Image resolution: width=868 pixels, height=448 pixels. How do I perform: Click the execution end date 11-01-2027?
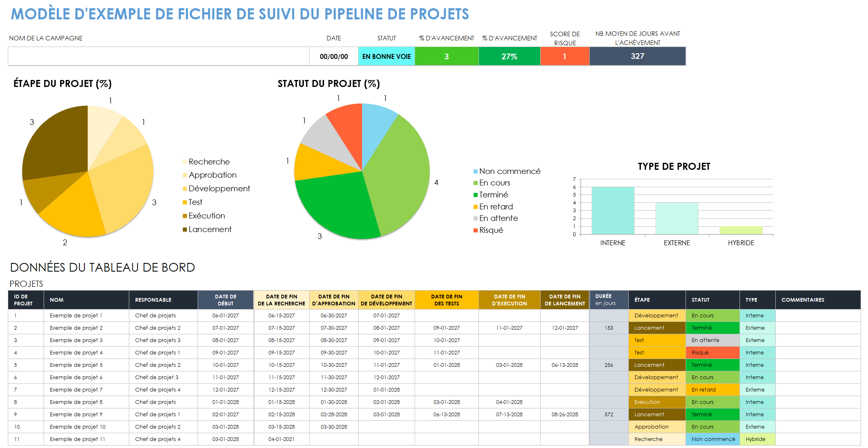coord(509,328)
